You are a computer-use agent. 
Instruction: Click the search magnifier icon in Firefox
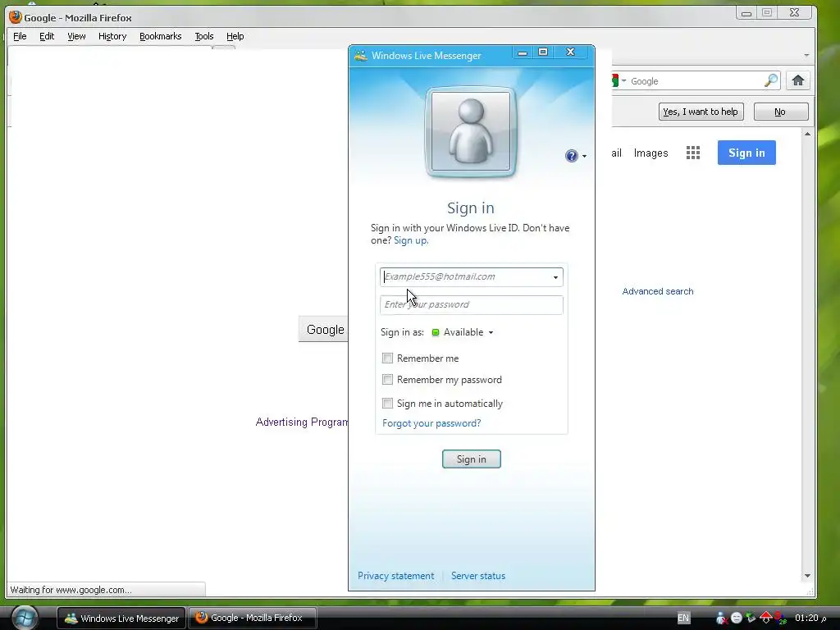[x=771, y=81]
